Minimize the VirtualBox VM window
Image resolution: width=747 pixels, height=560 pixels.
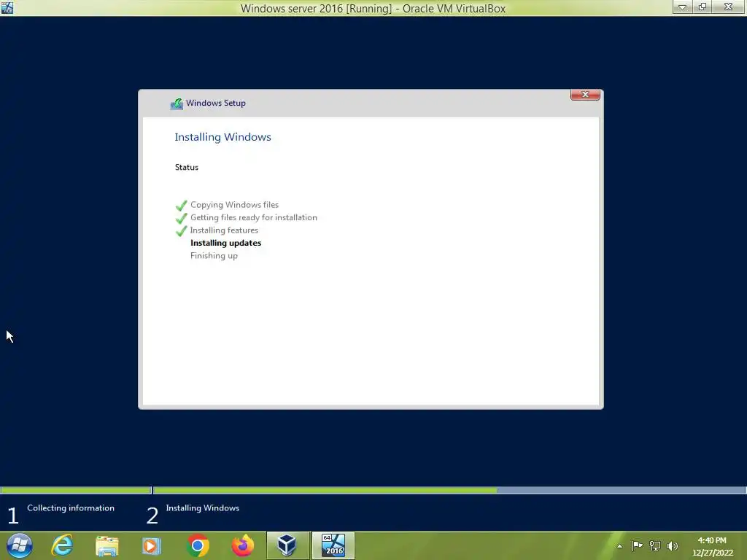[x=682, y=7]
